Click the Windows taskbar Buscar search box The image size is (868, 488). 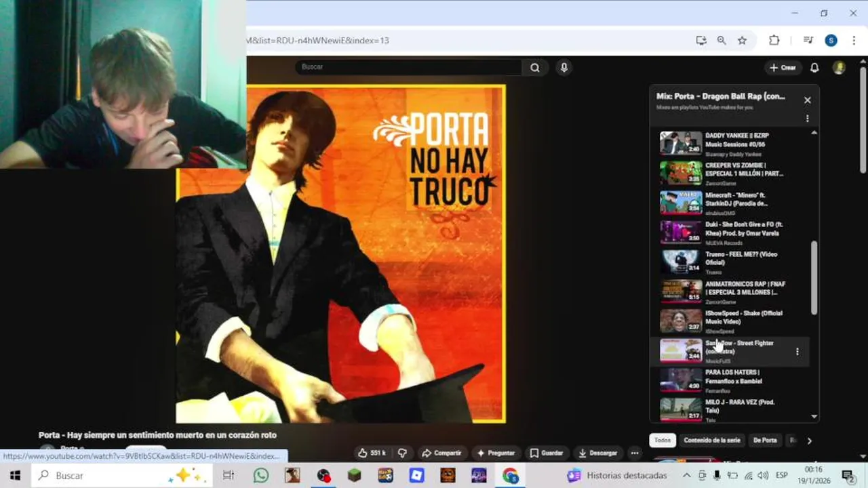coord(121,476)
